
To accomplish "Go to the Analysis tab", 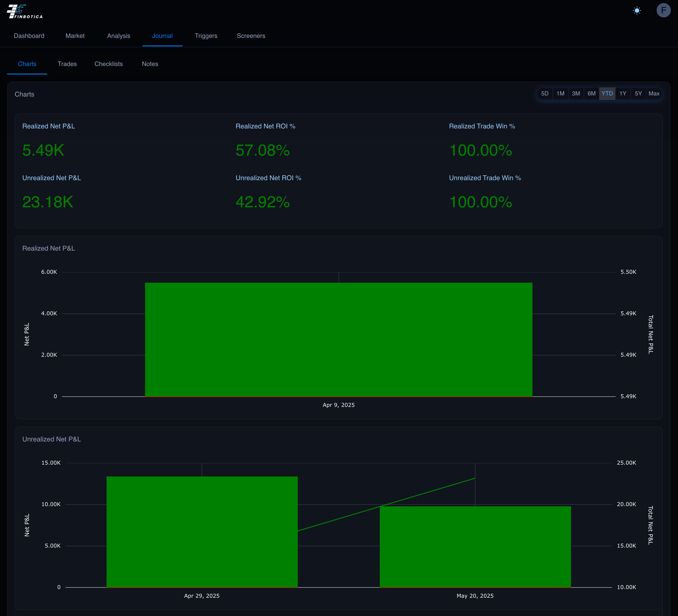I will (118, 36).
